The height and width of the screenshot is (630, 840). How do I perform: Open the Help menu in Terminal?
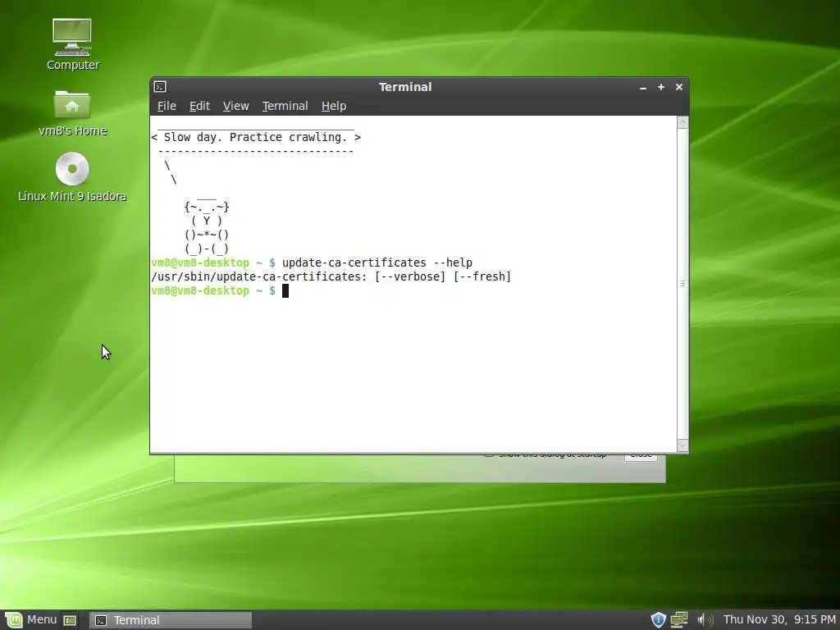click(x=334, y=106)
